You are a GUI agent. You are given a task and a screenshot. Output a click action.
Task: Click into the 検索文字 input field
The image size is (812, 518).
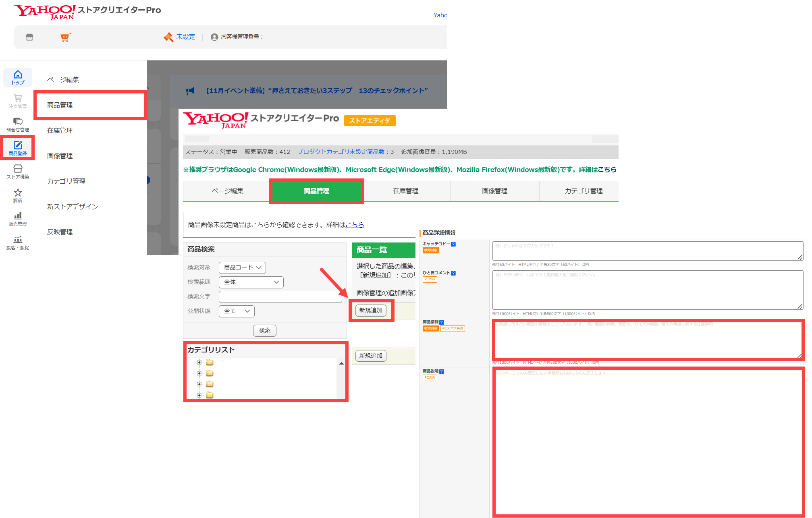[x=280, y=296]
